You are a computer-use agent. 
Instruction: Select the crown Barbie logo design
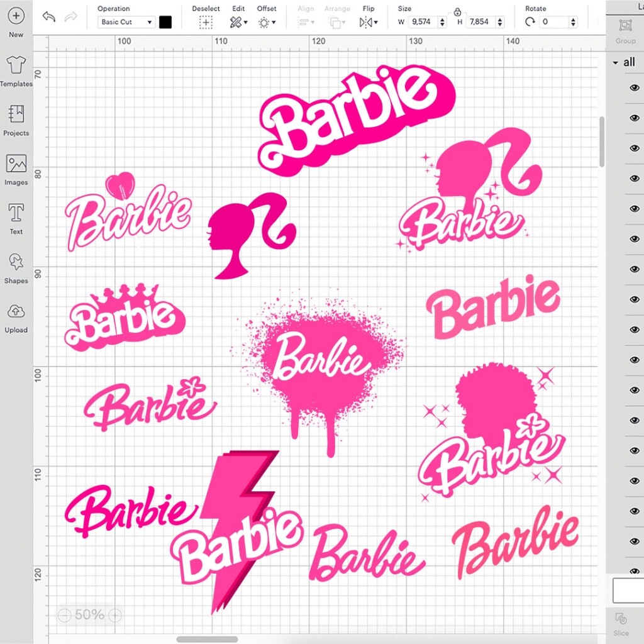[125, 318]
